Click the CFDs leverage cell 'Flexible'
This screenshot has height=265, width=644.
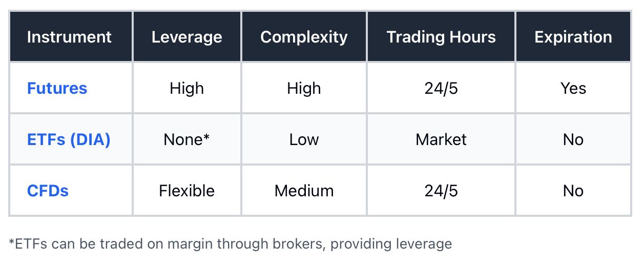pyautogui.click(x=187, y=191)
